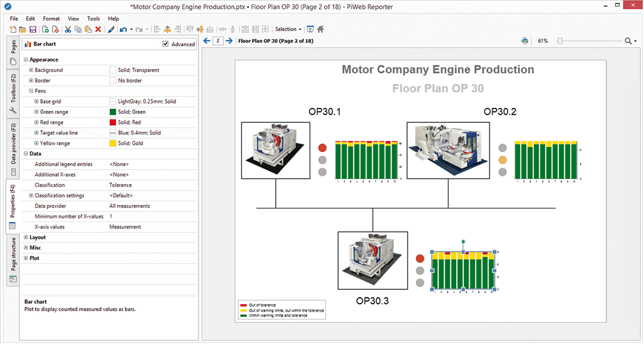644x344 pixels.
Task: Open the undo history dropdown arrow
Action: [131, 30]
